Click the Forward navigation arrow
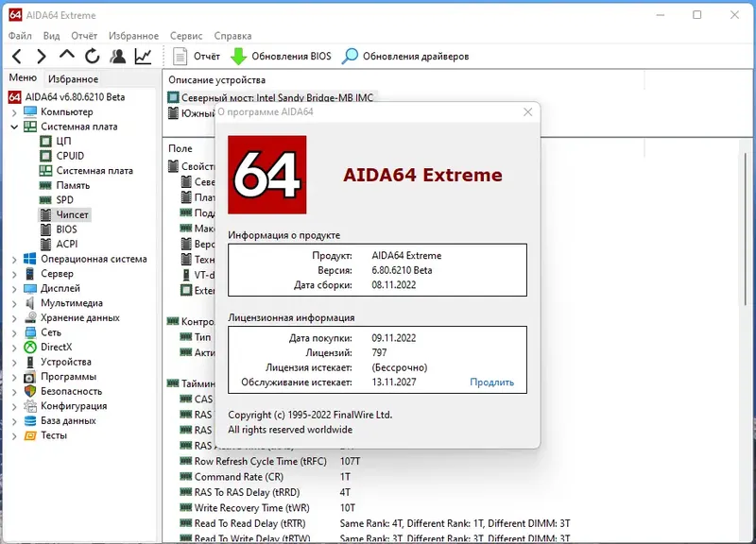 42,57
